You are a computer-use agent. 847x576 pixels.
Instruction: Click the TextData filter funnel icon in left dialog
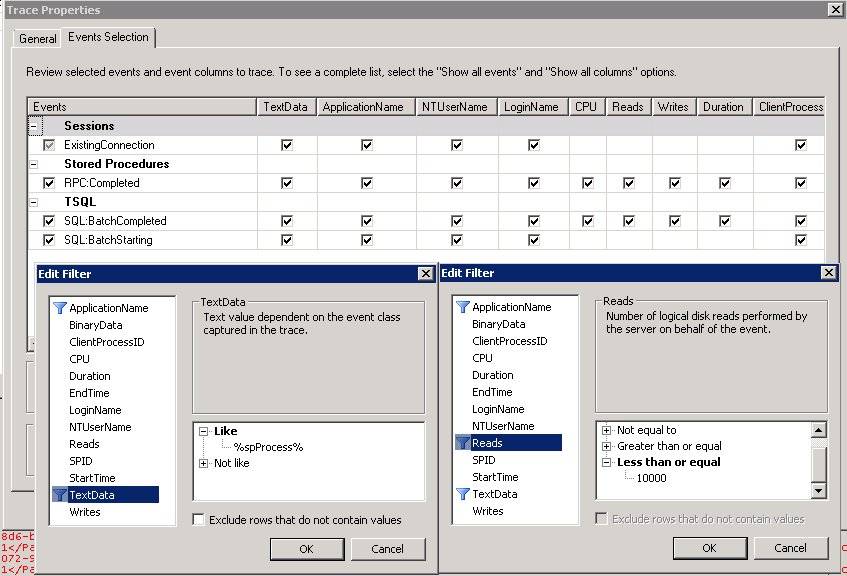[x=60, y=495]
